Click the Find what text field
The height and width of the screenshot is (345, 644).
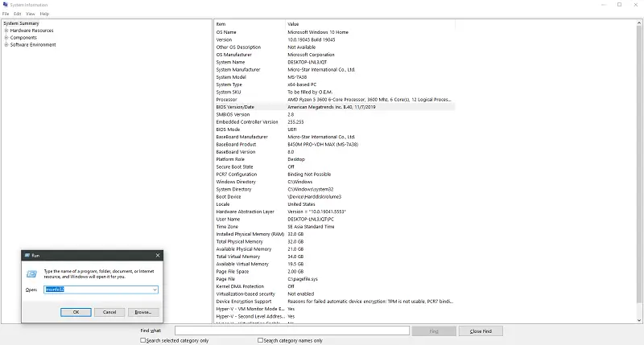291,331
